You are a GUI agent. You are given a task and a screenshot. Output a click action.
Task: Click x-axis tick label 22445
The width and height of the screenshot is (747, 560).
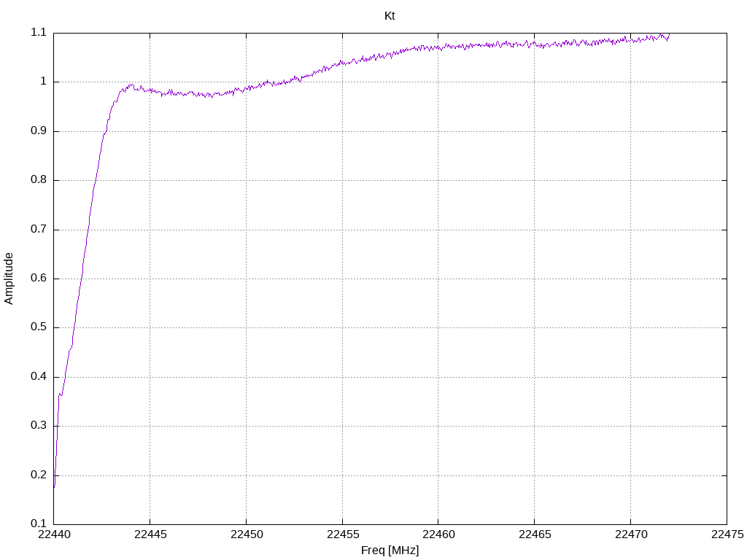[150, 534]
